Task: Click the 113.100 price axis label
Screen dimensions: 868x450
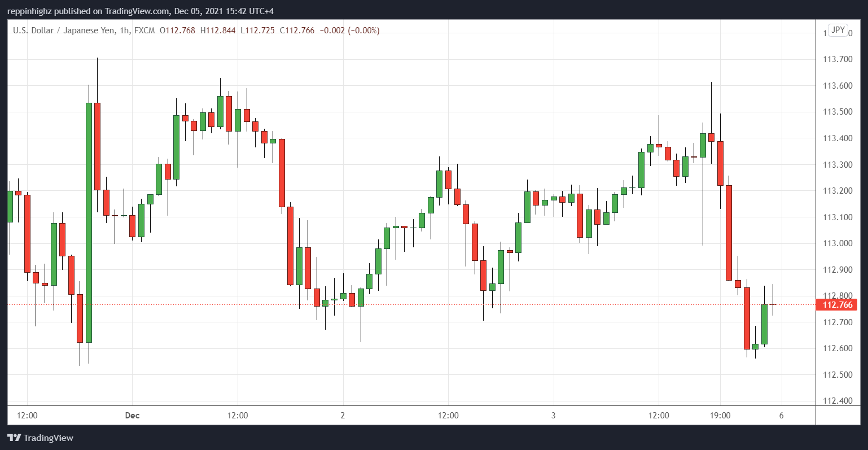Action: click(x=838, y=217)
